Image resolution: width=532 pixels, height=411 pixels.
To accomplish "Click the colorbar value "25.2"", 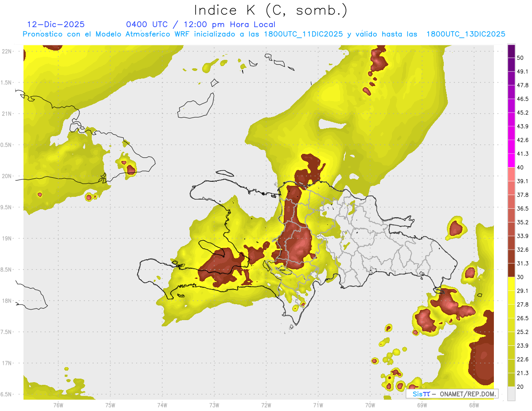I will (x=523, y=332).
